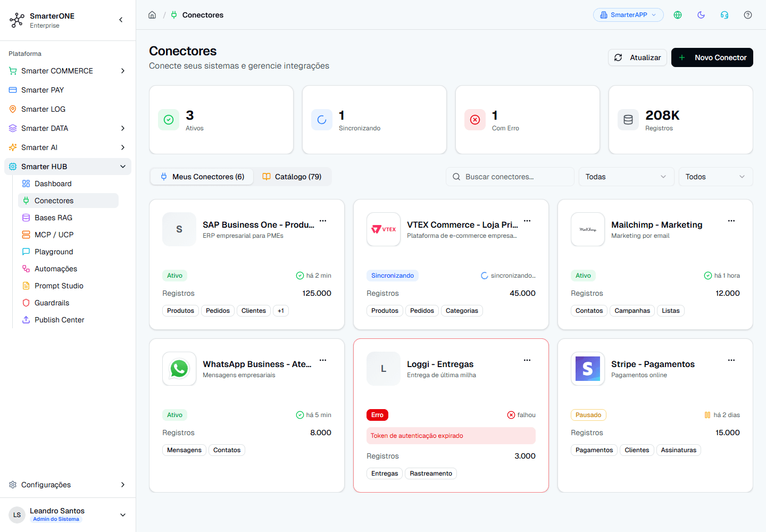Open VTEX Commerce card options menu

click(x=527, y=221)
